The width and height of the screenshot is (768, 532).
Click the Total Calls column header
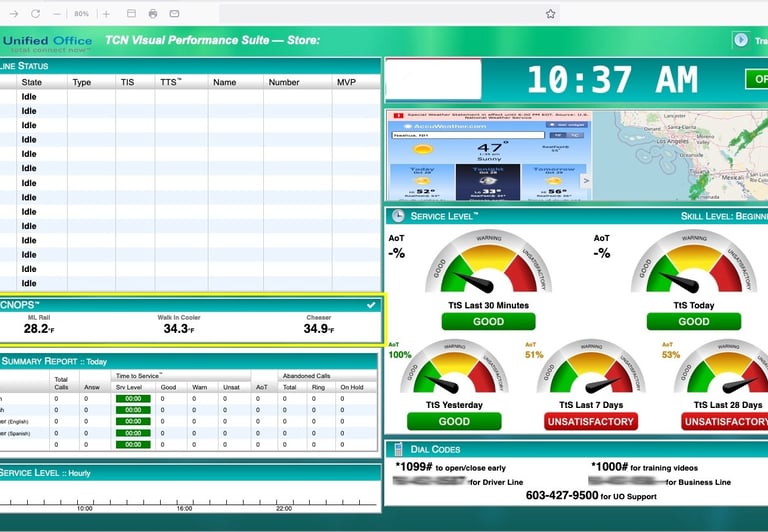[x=61, y=383]
